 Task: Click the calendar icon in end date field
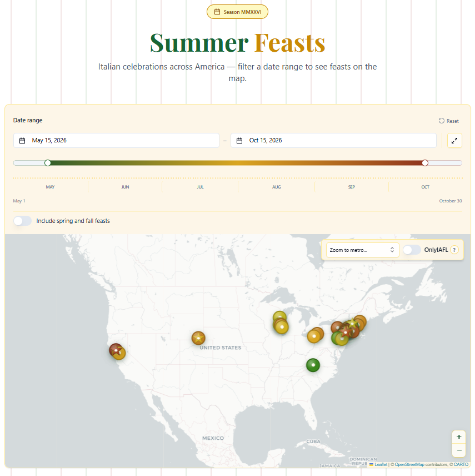pos(239,141)
